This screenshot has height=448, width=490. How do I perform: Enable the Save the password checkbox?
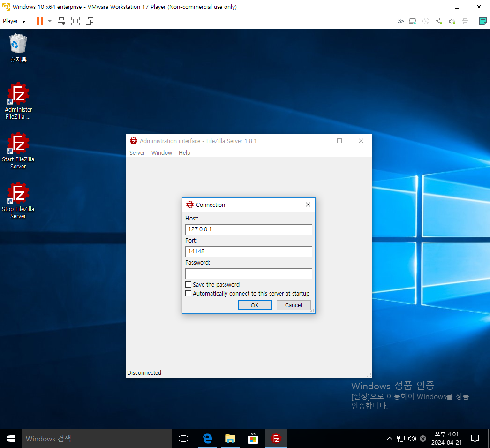point(188,284)
